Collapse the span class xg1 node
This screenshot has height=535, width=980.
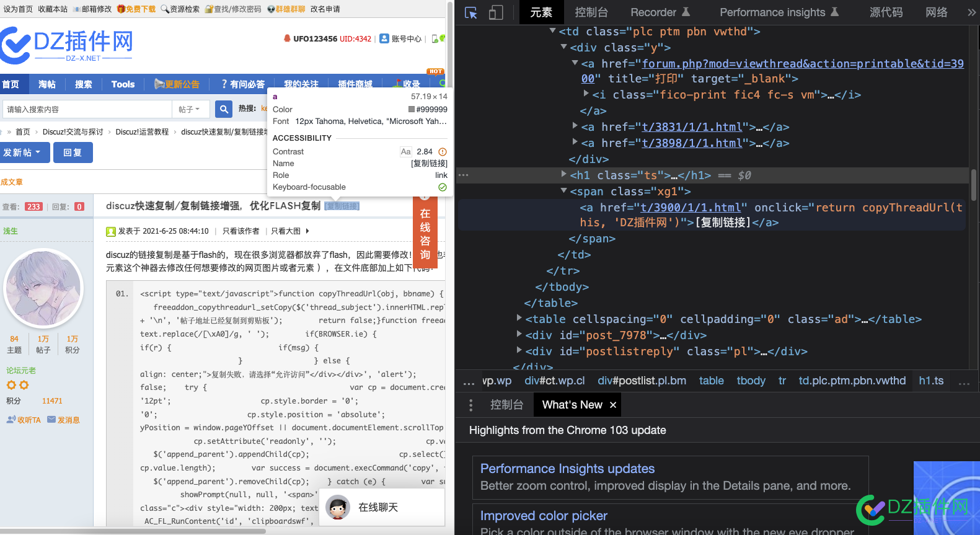pyautogui.click(x=563, y=191)
